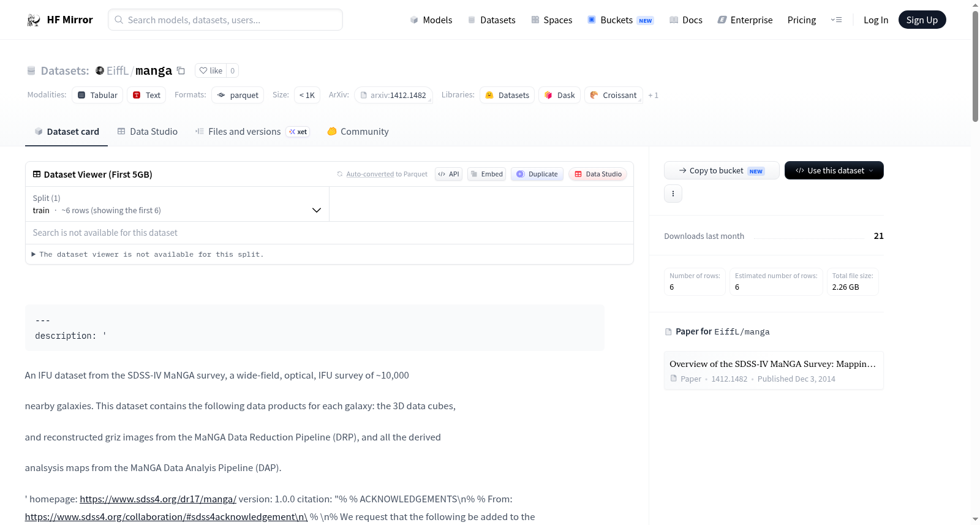Select the Datasets library tag

(x=507, y=95)
